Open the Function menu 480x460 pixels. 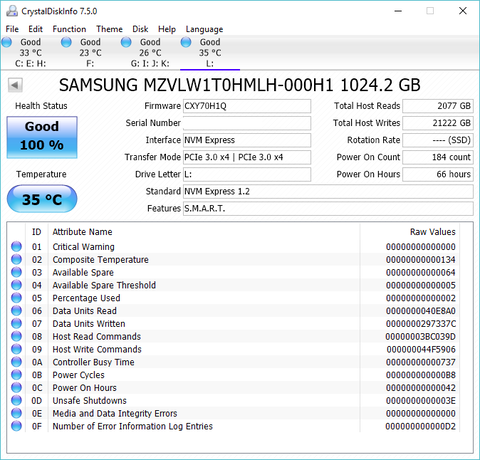point(69,29)
